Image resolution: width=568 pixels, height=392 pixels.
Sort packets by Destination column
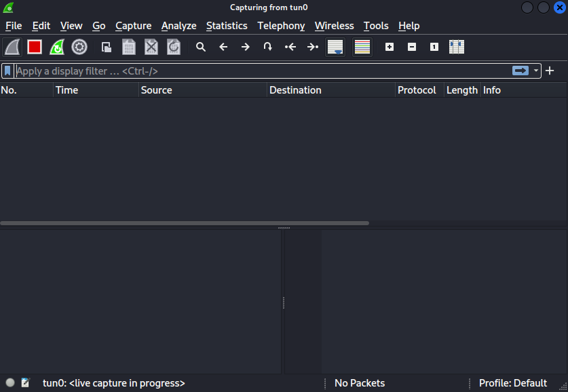coord(331,90)
